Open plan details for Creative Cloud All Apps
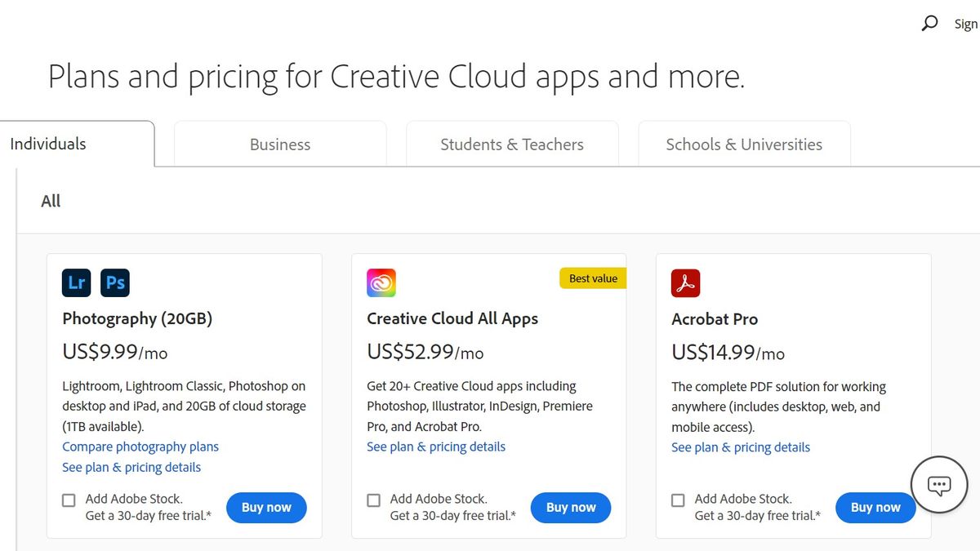This screenshot has height=551, width=980. tap(436, 447)
